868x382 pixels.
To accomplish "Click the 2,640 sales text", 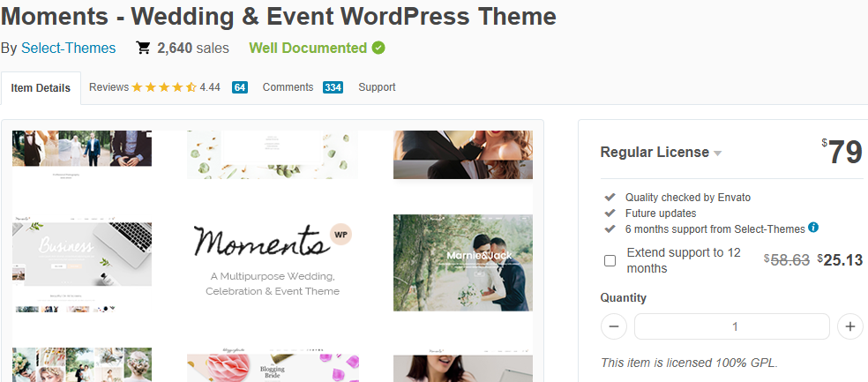I will point(192,49).
